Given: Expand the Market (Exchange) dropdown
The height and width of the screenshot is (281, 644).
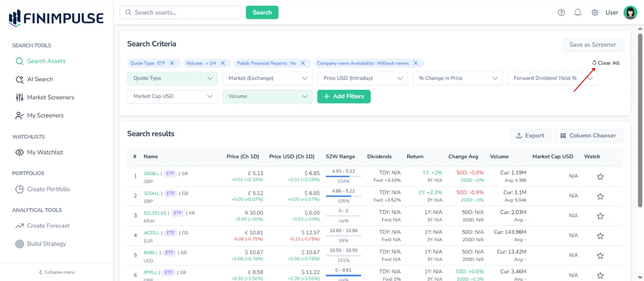Looking at the screenshot, I should point(267,78).
